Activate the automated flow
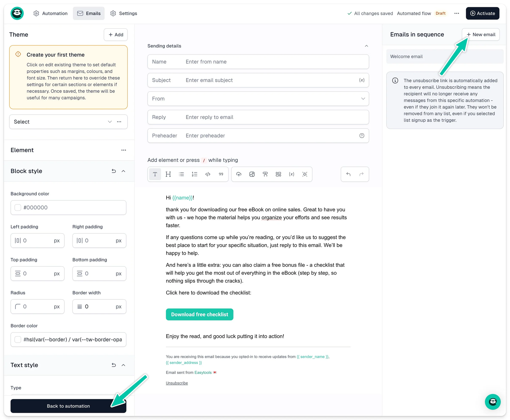This screenshot has height=420, width=510. pyautogui.click(x=482, y=13)
